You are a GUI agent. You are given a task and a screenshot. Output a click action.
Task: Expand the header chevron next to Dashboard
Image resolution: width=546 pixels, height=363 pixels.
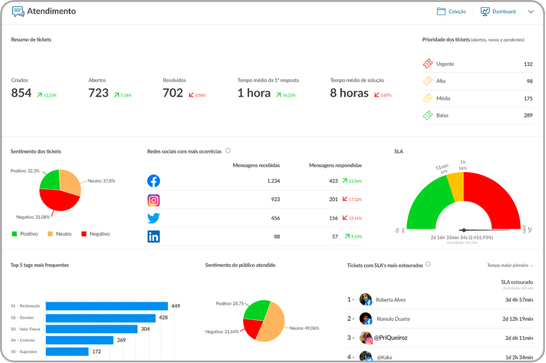point(531,11)
